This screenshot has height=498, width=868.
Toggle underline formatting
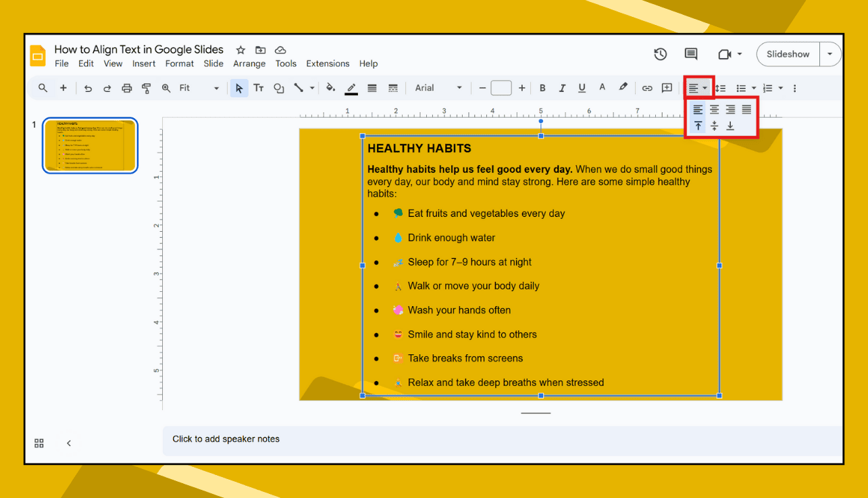point(582,88)
